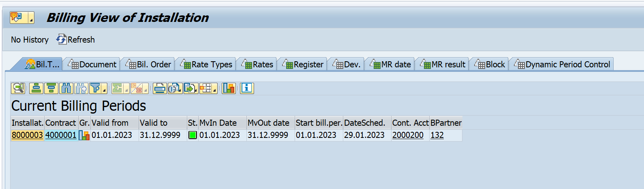Expand the layout options dropdown arrow
Viewport: 644px width, 189px height.
[x=215, y=89]
